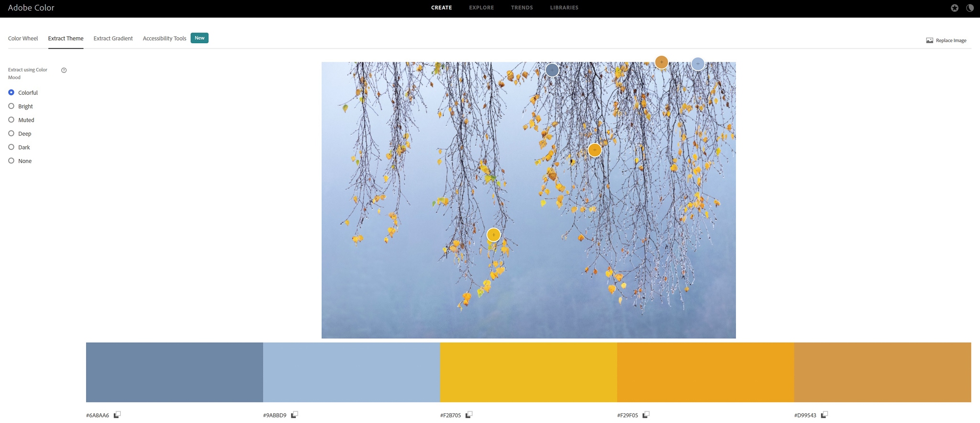Select the orange picker marker mid-image

pyautogui.click(x=595, y=150)
